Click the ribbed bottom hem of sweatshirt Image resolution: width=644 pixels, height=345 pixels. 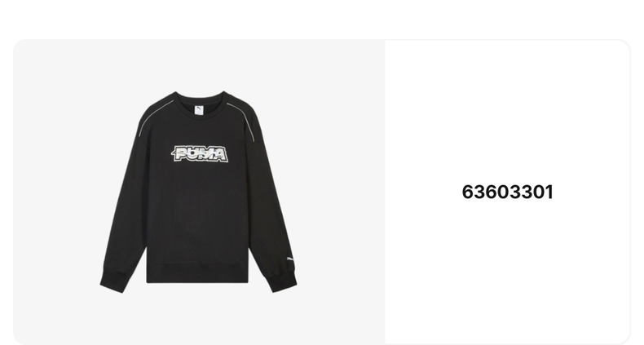197,274
